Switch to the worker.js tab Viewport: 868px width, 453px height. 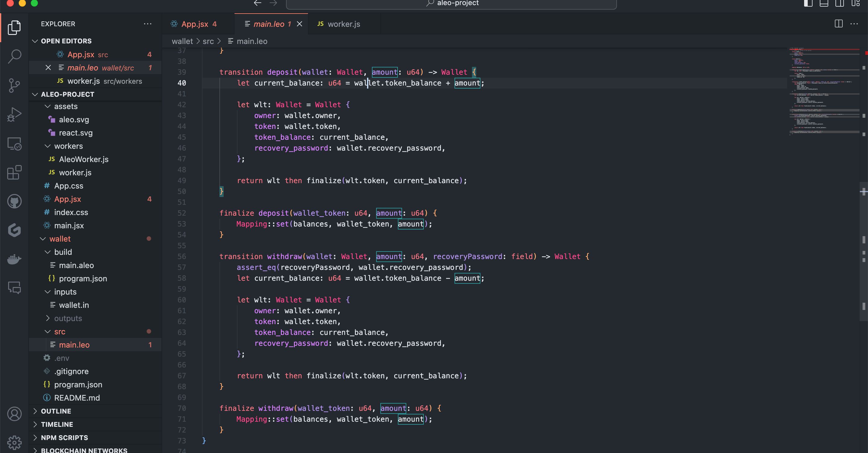pos(344,24)
